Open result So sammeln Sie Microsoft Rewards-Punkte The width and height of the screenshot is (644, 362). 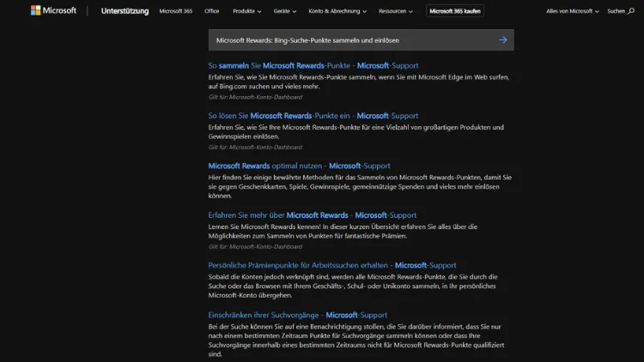pyautogui.click(x=313, y=65)
